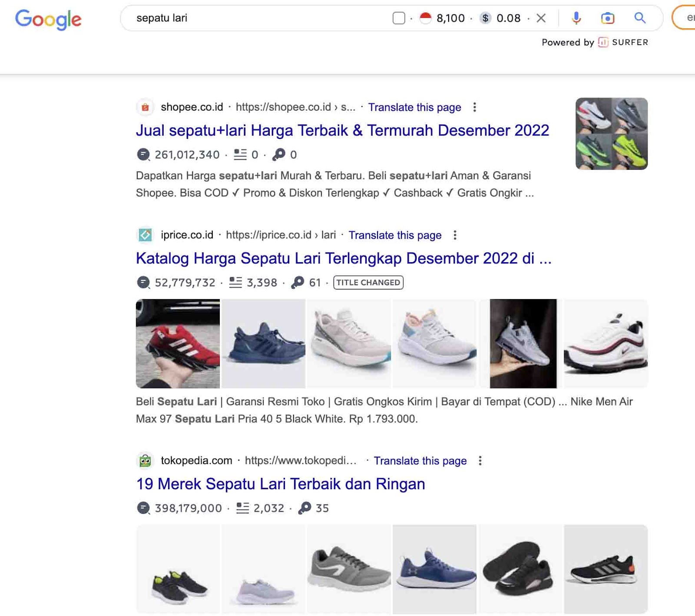Open Katalog Harga Sepatu Lari Terlengkap result
Image resolution: width=695 pixels, height=616 pixels.
point(344,258)
